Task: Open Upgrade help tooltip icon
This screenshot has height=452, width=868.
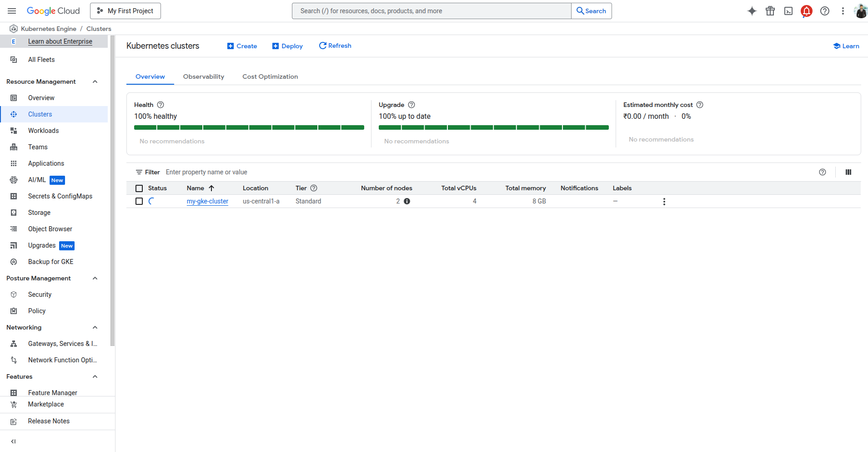Action: pyautogui.click(x=411, y=105)
